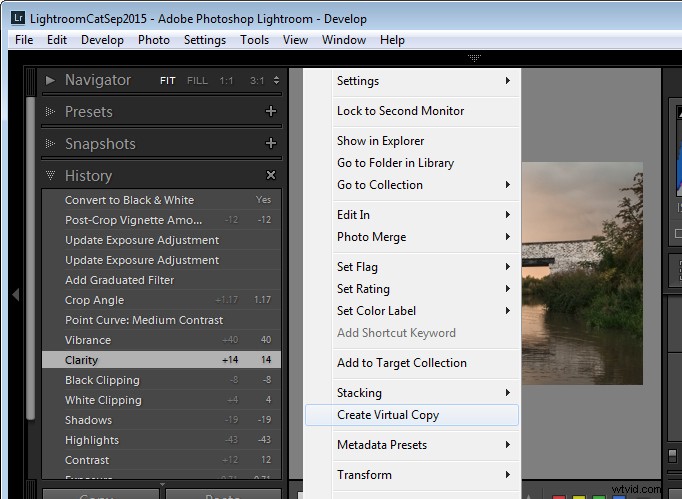Set Navigator zoom to 1:1
Viewport: 682px width, 499px height.
point(226,80)
